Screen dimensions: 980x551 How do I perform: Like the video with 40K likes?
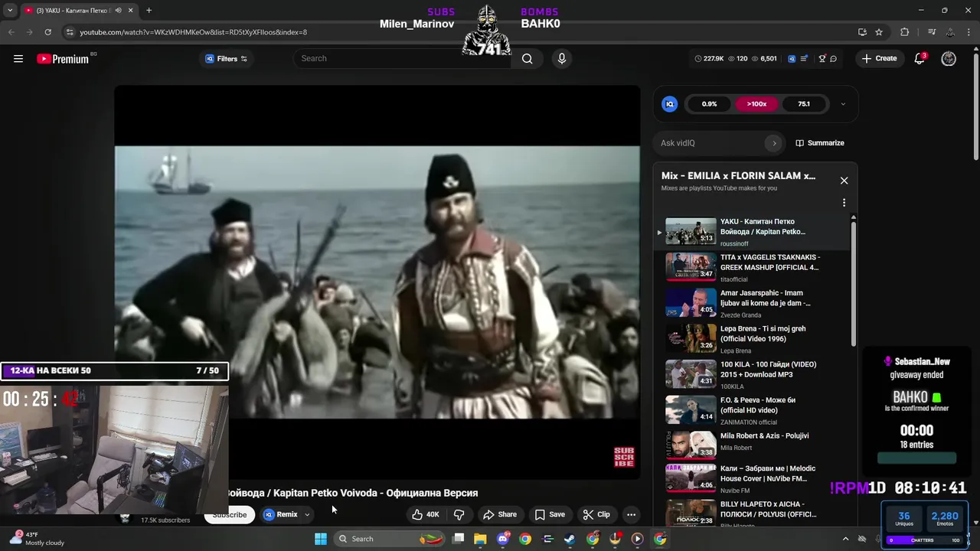coord(426,515)
